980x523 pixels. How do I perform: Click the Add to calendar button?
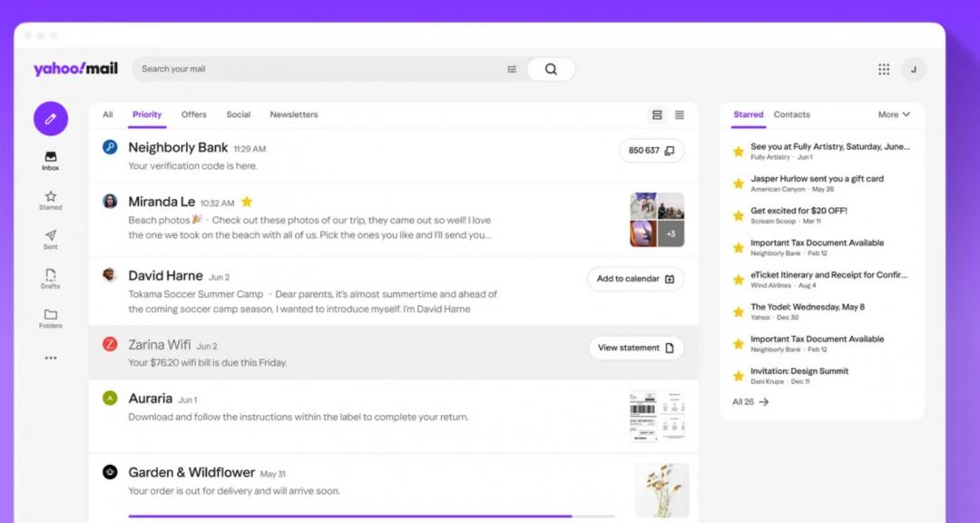635,279
